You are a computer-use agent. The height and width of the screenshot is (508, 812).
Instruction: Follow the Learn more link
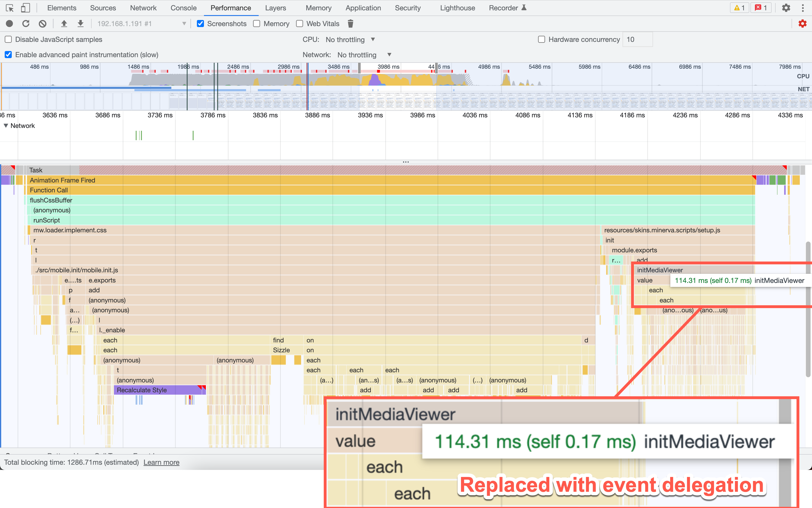pyautogui.click(x=161, y=462)
